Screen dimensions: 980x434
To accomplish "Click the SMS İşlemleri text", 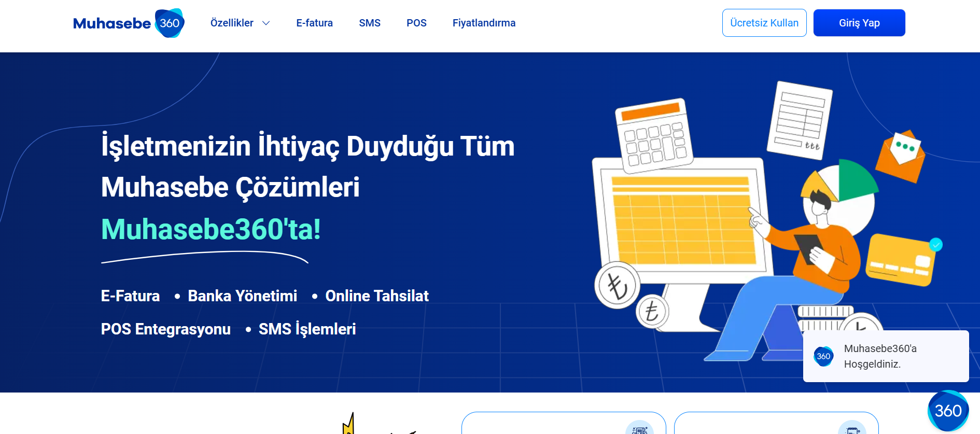I will [x=307, y=329].
